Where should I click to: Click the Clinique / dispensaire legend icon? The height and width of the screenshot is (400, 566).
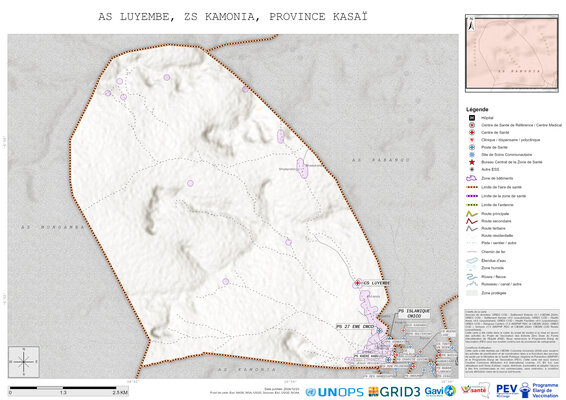(471, 140)
